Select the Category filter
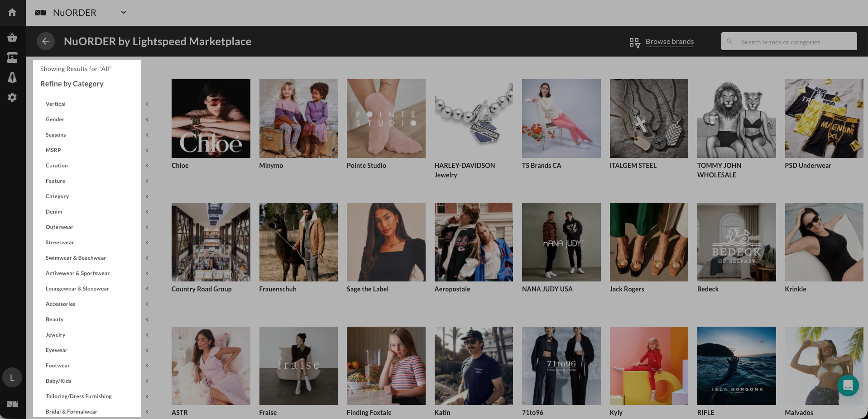Image resolution: width=868 pixels, height=419 pixels. point(57,196)
